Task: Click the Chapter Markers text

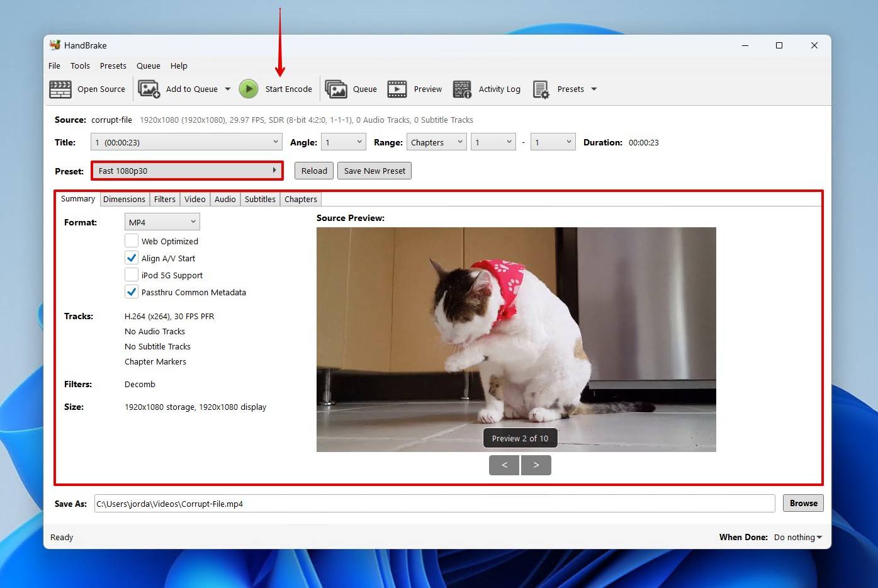Action: (x=155, y=362)
